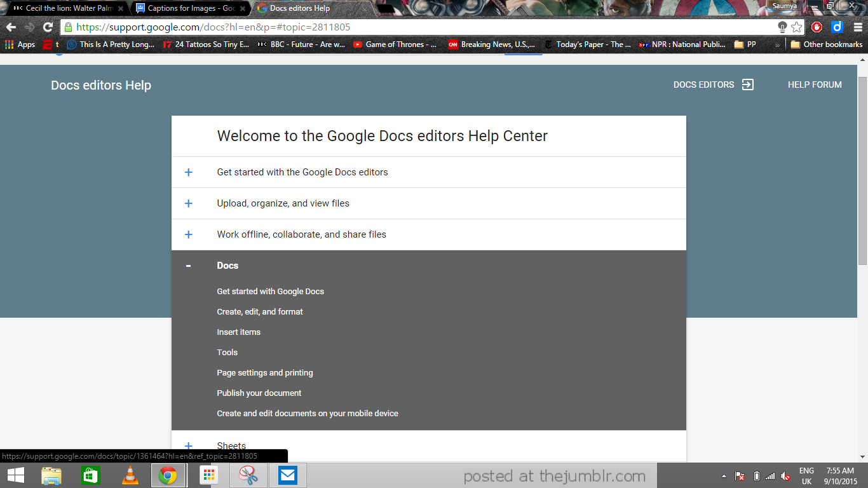The height and width of the screenshot is (488, 868).
Task: Open the 'Tools' topic under Docs
Action: pos(227,353)
